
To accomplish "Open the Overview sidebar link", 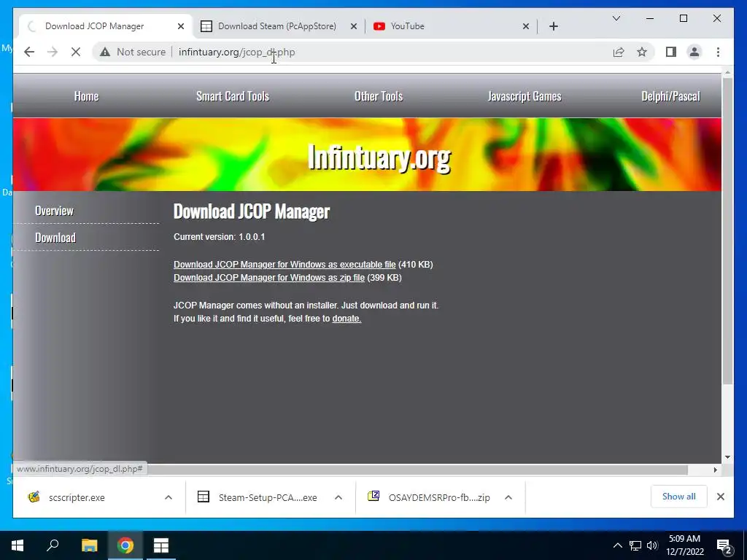I will [54, 211].
